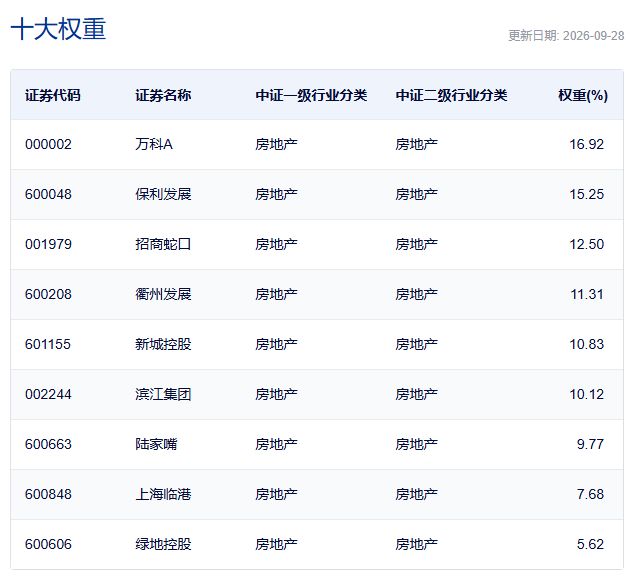Image resolution: width=631 pixels, height=577 pixels.
Task: Click the weight value 9.77
Action: [590, 444]
